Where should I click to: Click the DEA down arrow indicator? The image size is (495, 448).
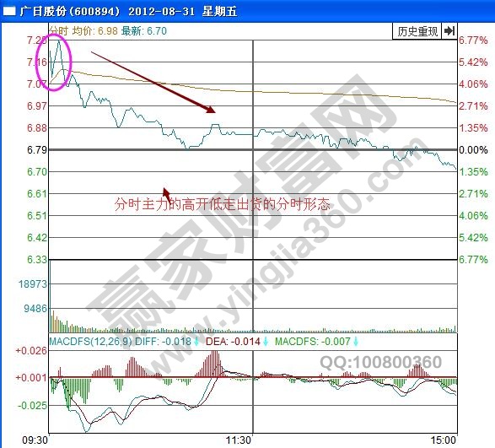coord(266,342)
